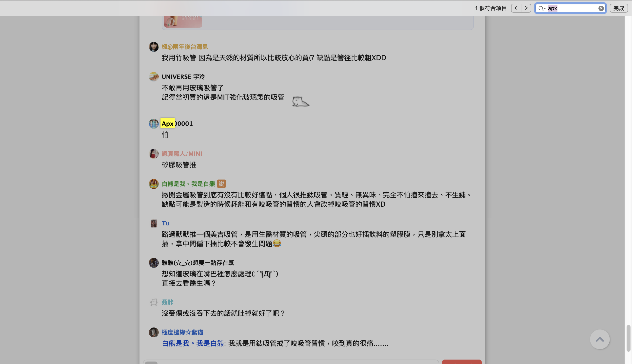
Task: Click the page vertical scrollbar thumb
Action: click(x=628, y=338)
